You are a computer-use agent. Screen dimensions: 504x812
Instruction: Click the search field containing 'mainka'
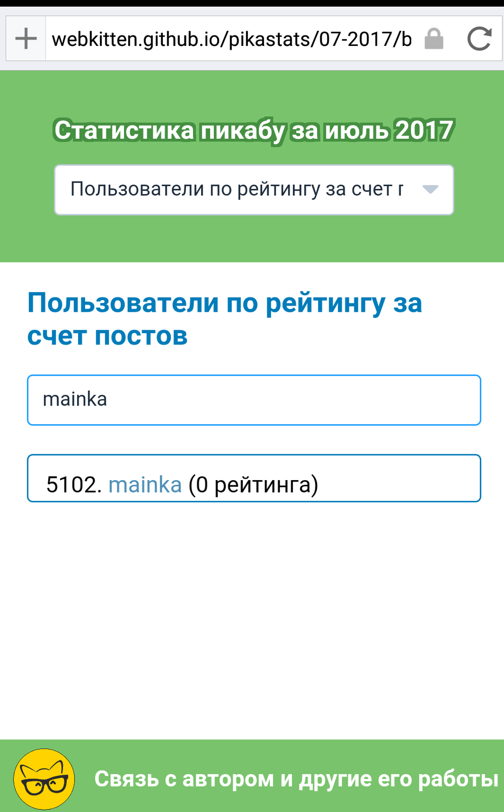click(254, 400)
